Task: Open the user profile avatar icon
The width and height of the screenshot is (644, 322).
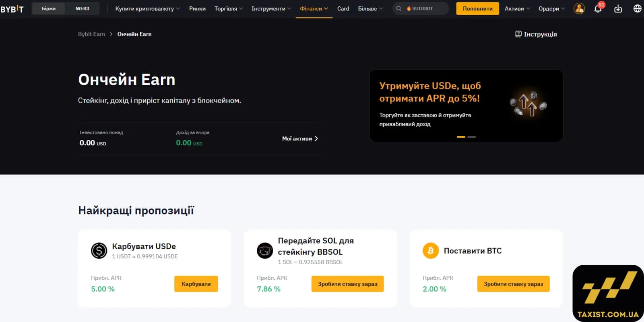Action: [579, 8]
